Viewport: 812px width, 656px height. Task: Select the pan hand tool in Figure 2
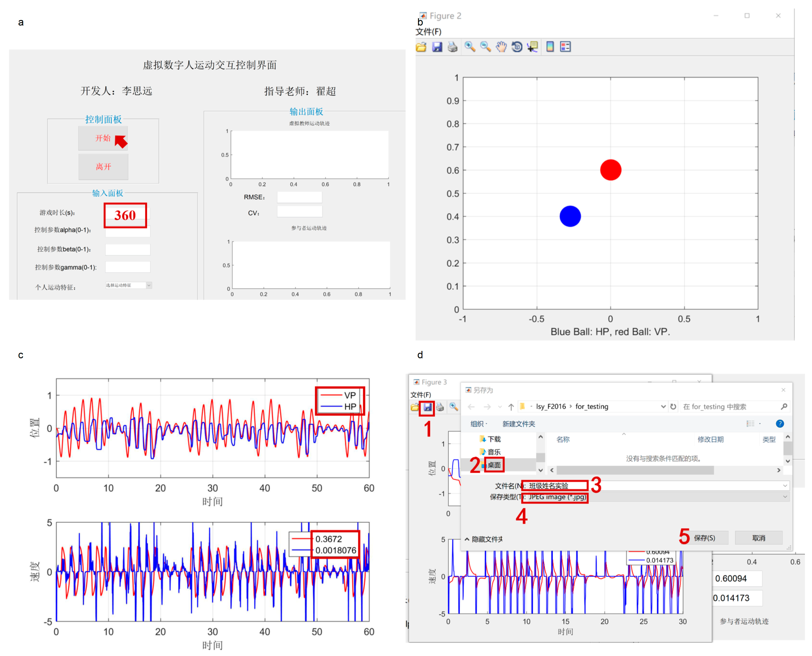501,47
